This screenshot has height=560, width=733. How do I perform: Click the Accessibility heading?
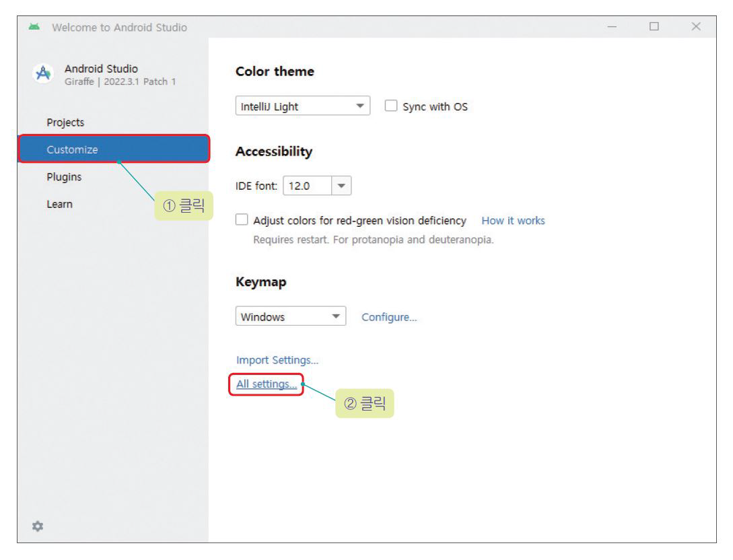coord(274,151)
